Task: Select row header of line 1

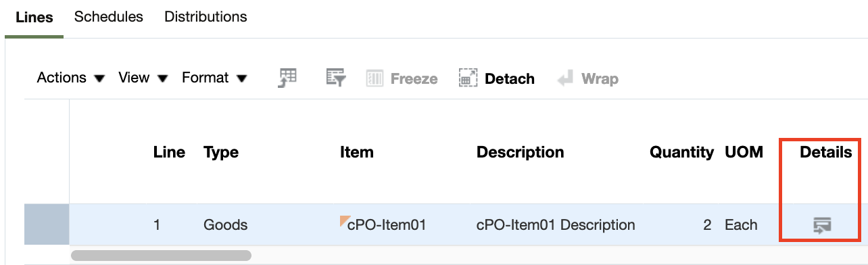Action: point(47,224)
